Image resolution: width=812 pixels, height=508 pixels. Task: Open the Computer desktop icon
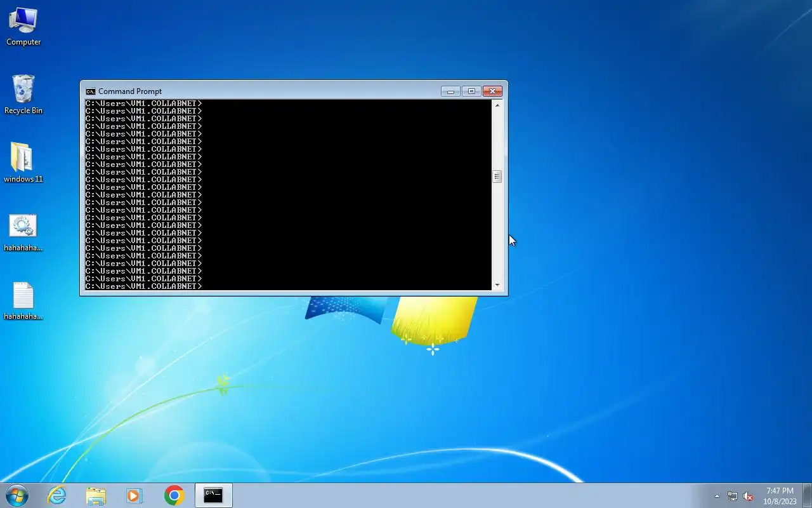coord(23,27)
